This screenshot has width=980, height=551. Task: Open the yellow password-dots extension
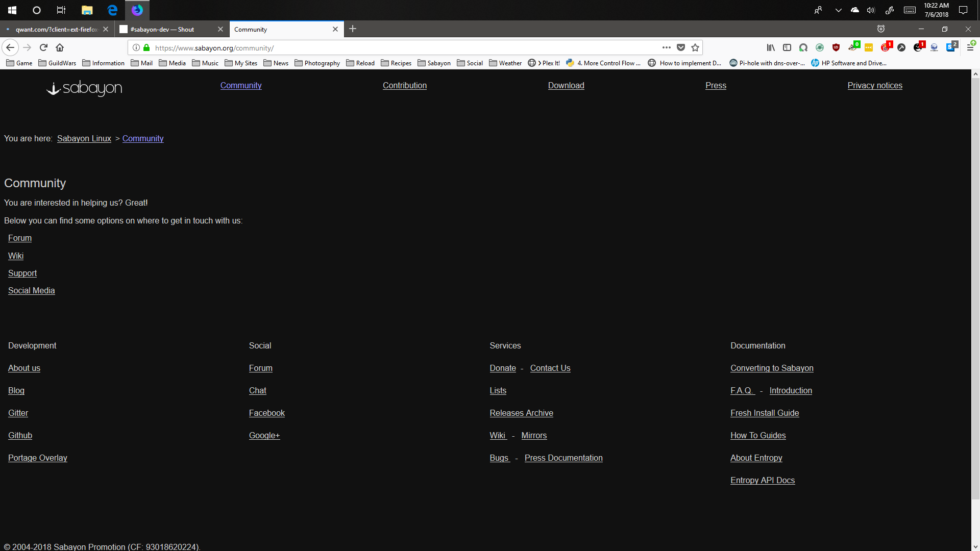click(869, 47)
